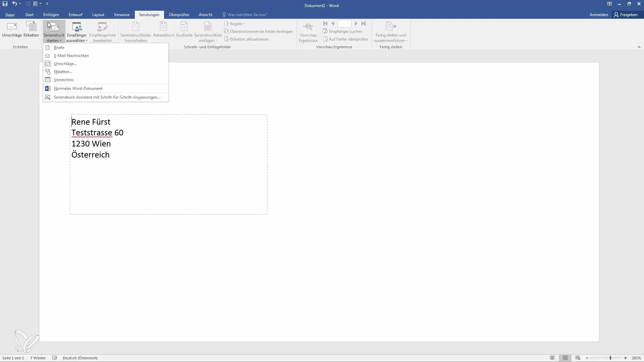Go to previous record arrow
Viewport: 644px width, 362px height.
point(333,23)
